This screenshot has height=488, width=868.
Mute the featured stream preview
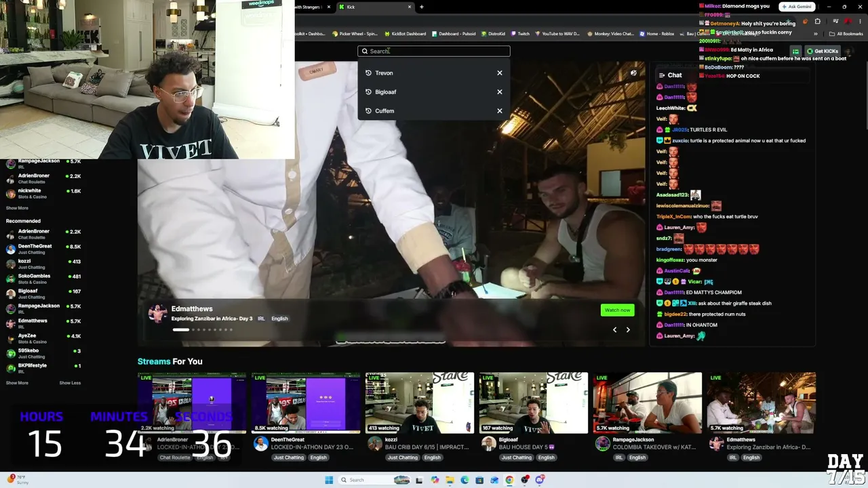pos(633,73)
